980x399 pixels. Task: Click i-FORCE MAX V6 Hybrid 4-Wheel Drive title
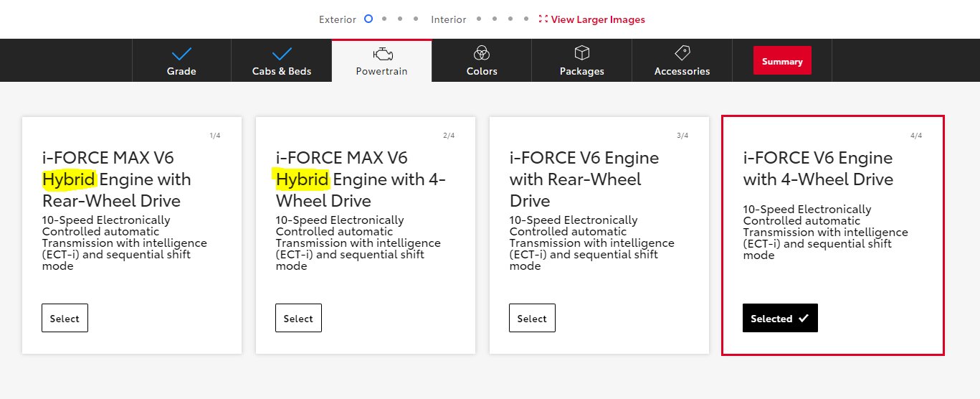(361, 179)
